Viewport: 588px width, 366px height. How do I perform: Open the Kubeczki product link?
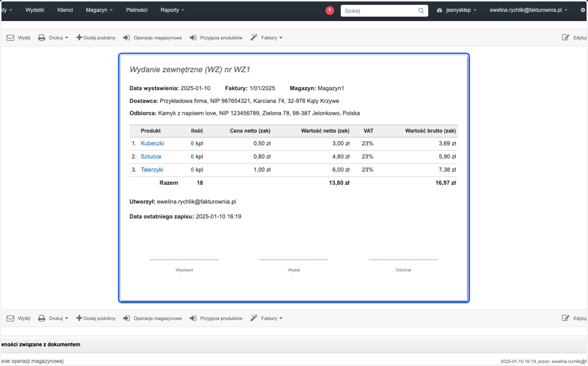pyautogui.click(x=152, y=143)
